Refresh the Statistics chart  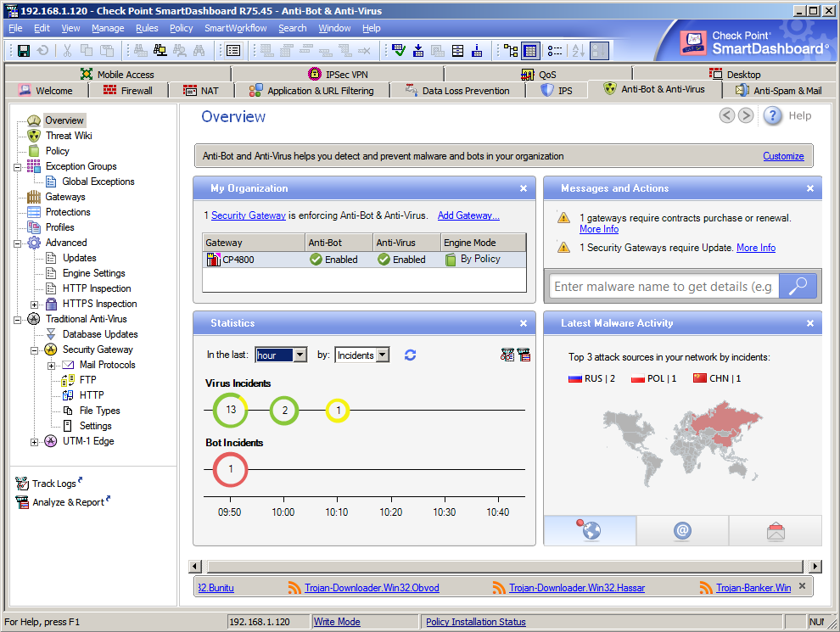tap(410, 355)
